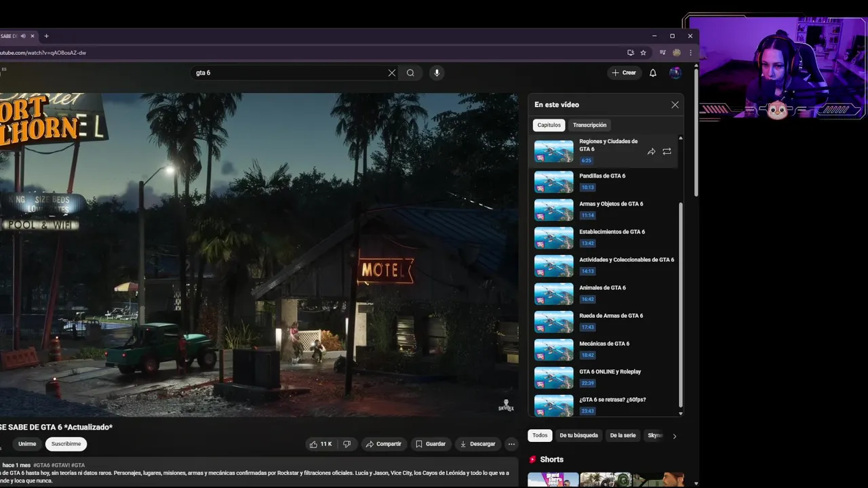Click the #GTAVI hashtag link
The height and width of the screenshot is (488, 868).
(60, 465)
